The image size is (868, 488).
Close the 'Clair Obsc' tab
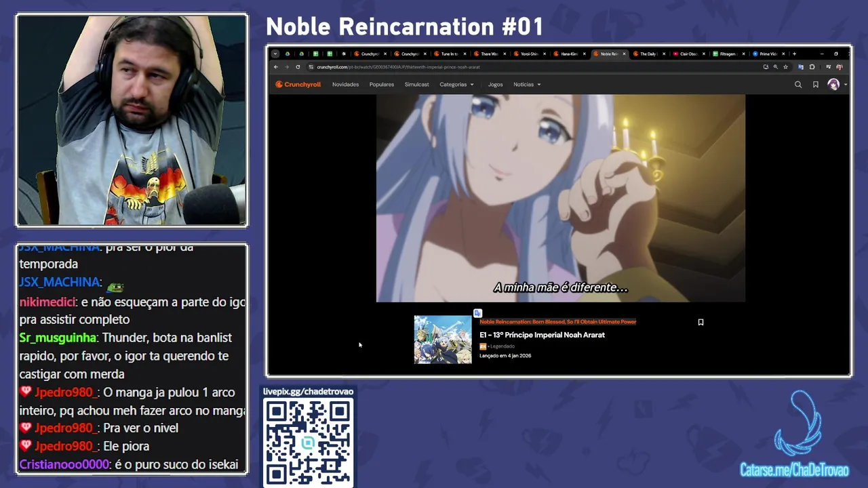tap(704, 54)
